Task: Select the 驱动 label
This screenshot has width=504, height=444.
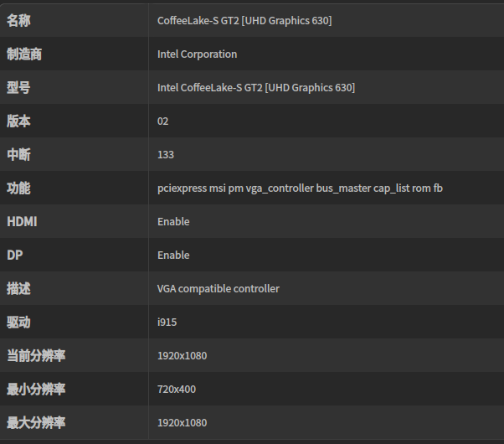Action: point(18,322)
